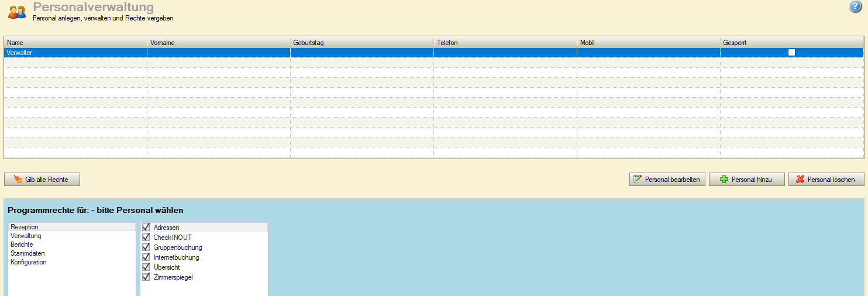Click the Personalverwaltung users icon
The image size is (868, 296).
(17, 11)
